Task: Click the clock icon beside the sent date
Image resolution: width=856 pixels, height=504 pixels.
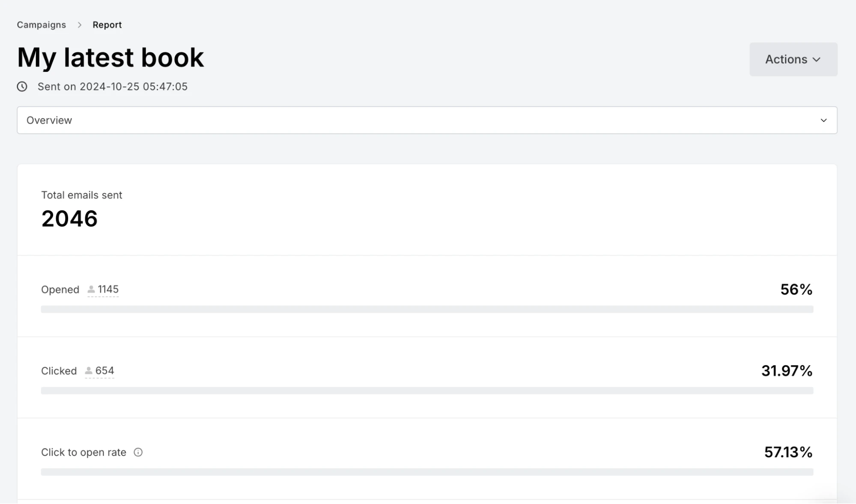Action: pyautogui.click(x=22, y=87)
